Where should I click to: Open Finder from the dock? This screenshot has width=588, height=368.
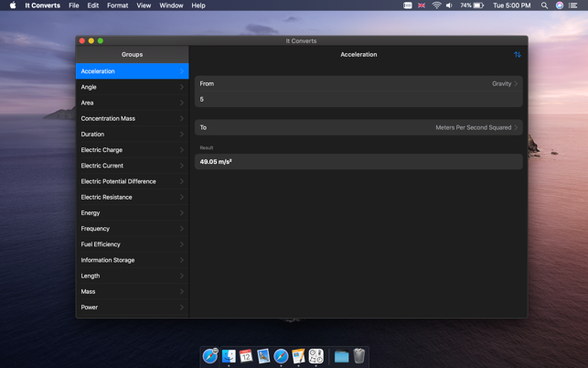click(229, 356)
